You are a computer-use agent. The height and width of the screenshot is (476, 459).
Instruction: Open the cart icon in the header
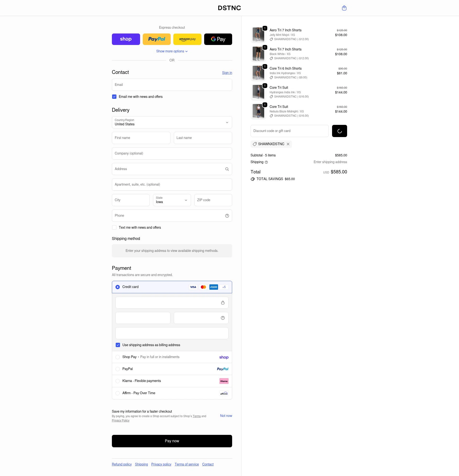[x=344, y=8]
